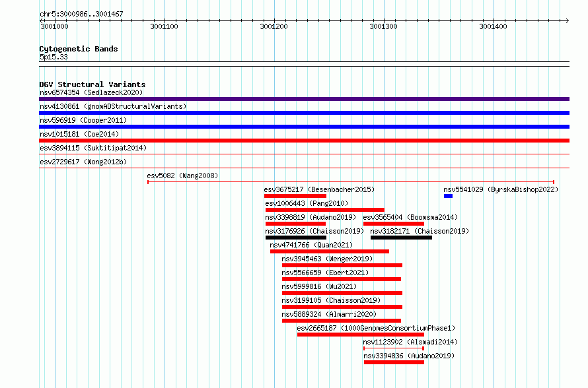Select the blue nsv596919 Cooper2011 bar
This screenshot has width=588, height=388.
pyautogui.click(x=304, y=127)
